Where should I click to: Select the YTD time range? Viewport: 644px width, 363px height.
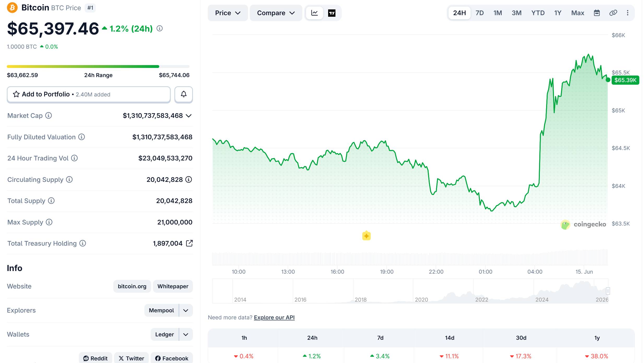(538, 13)
